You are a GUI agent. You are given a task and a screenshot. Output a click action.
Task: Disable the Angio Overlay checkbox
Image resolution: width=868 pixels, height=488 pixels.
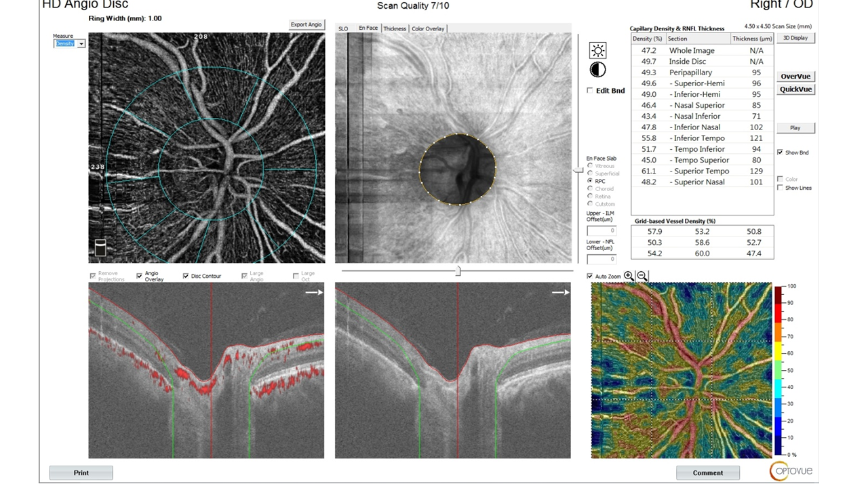click(x=139, y=276)
